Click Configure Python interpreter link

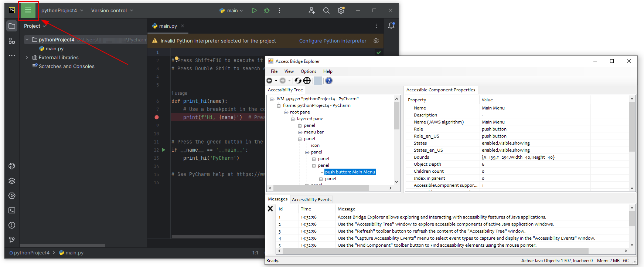coord(333,41)
